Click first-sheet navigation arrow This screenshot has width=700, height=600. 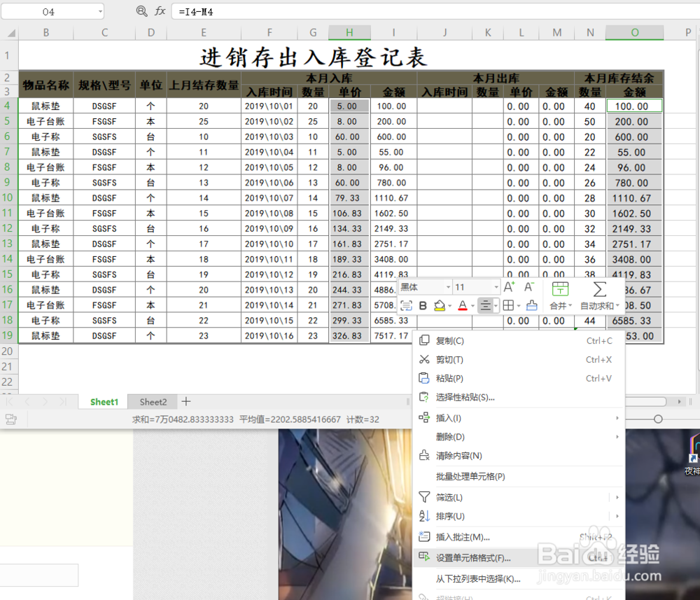[9, 402]
